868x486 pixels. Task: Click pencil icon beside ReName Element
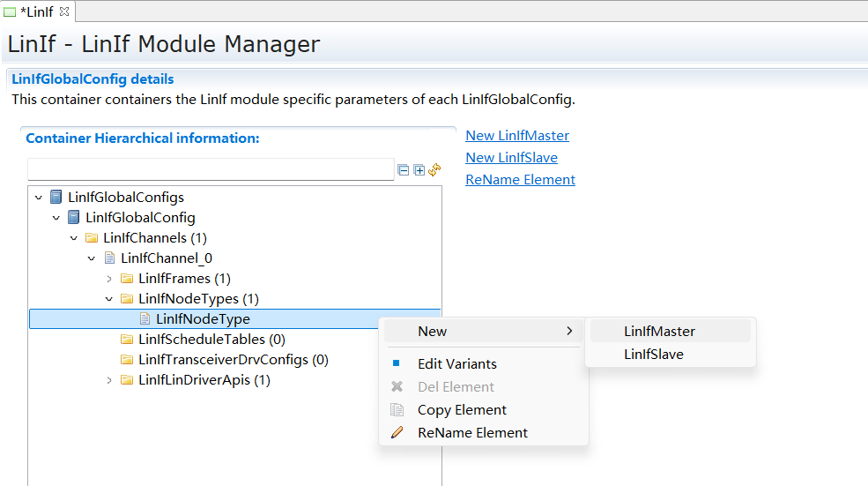397,432
